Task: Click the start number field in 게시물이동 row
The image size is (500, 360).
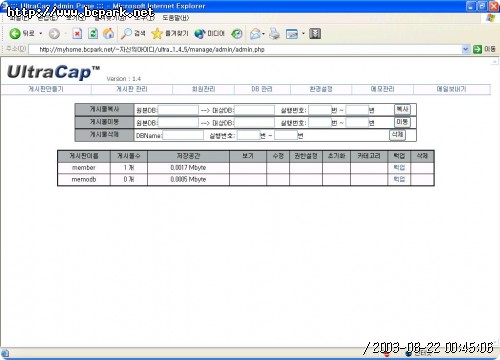Action: pos(320,123)
